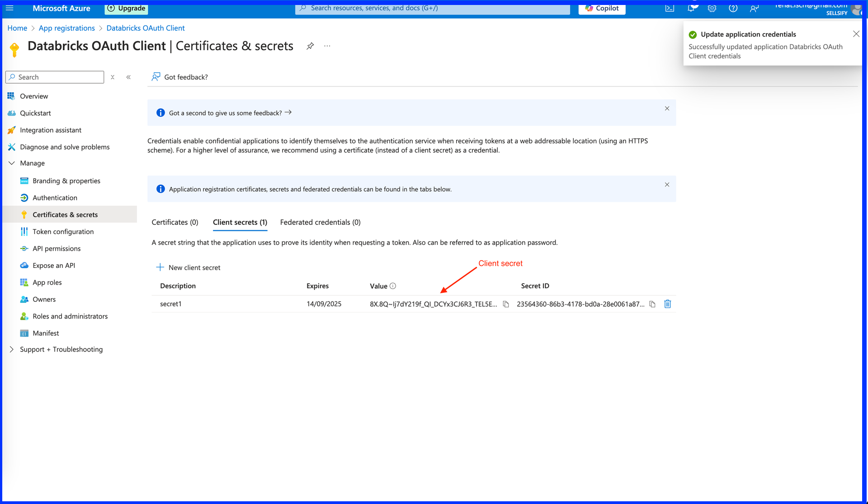Open Copilot from the top bar
This screenshot has height=504, width=868.
tap(602, 8)
